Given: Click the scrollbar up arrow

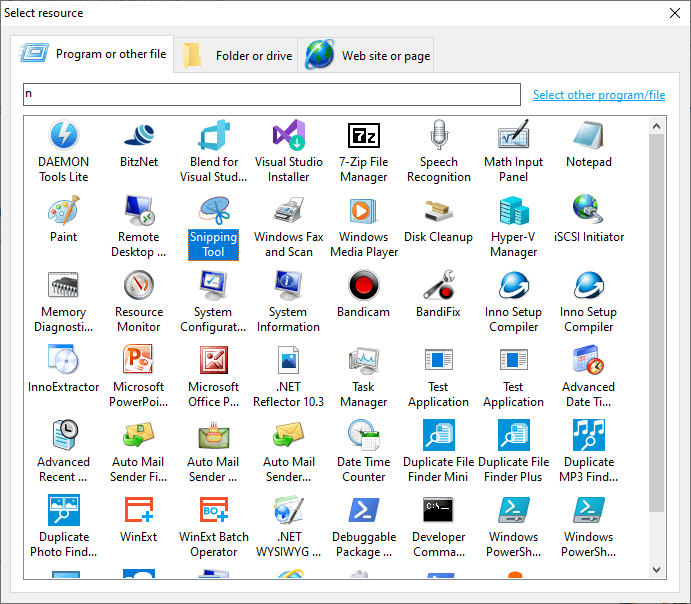Looking at the screenshot, I should click(657, 126).
